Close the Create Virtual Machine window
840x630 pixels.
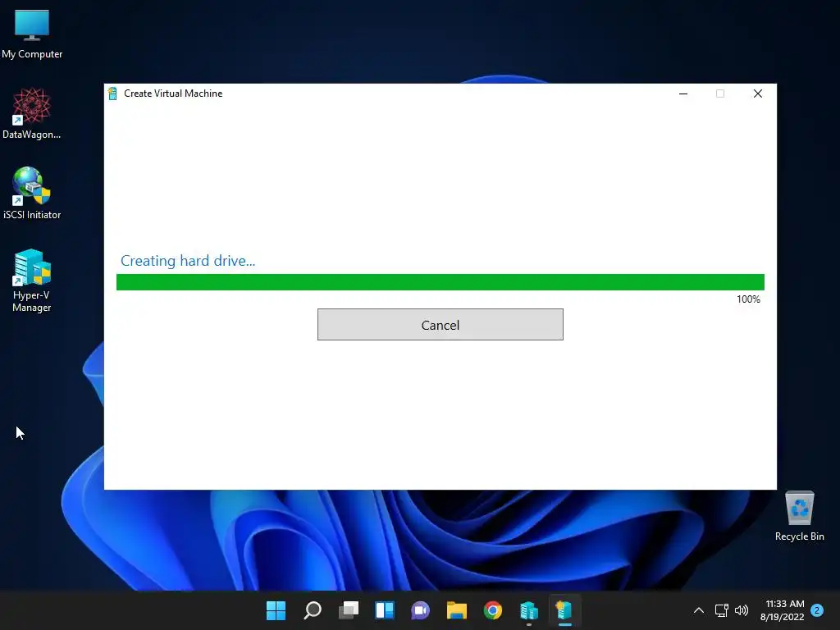tap(757, 94)
